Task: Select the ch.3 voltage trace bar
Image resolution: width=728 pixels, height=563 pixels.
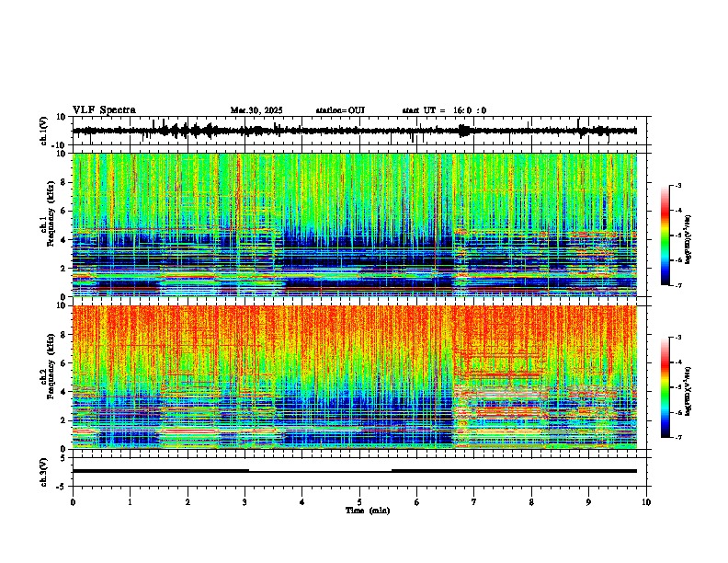Action: click(354, 471)
